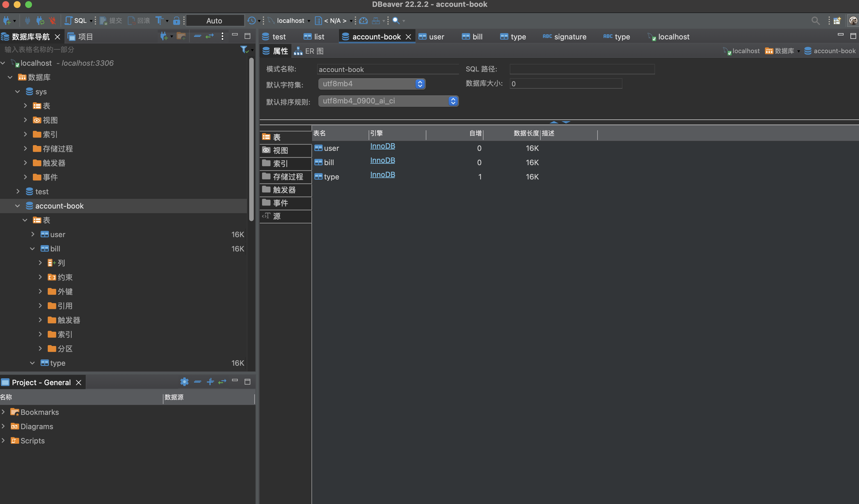This screenshot has height=504, width=859.
Task: Open the navigator three-dot view menu
Action: pos(223,36)
